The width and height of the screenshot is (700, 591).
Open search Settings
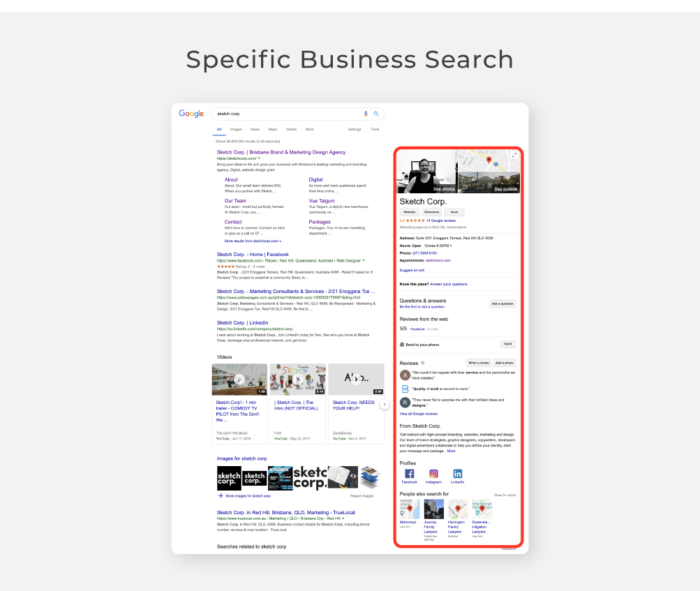pyautogui.click(x=355, y=130)
